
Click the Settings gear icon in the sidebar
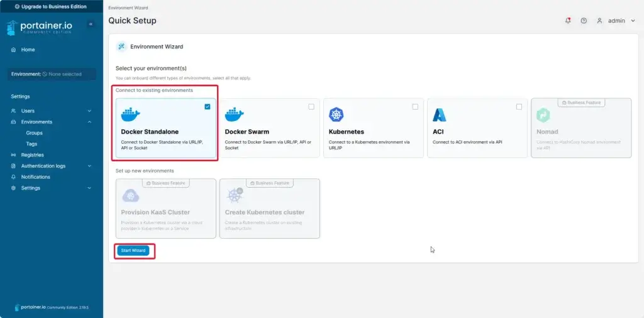[14, 188]
